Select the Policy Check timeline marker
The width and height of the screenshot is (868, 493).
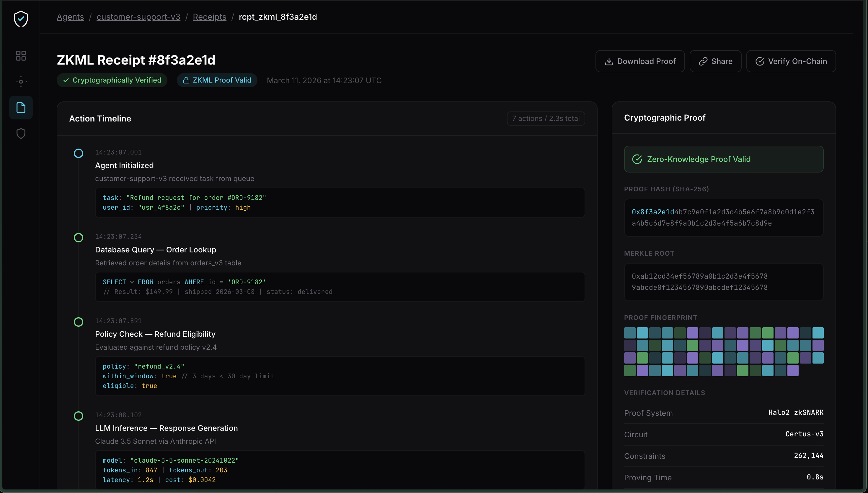click(x=78, y=322)
